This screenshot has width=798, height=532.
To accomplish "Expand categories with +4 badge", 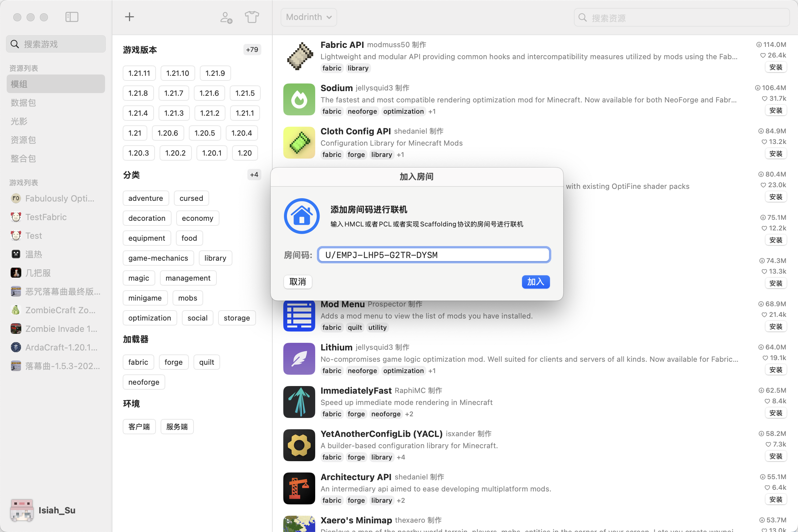I will pyautogui.click(x=254, y=175).
